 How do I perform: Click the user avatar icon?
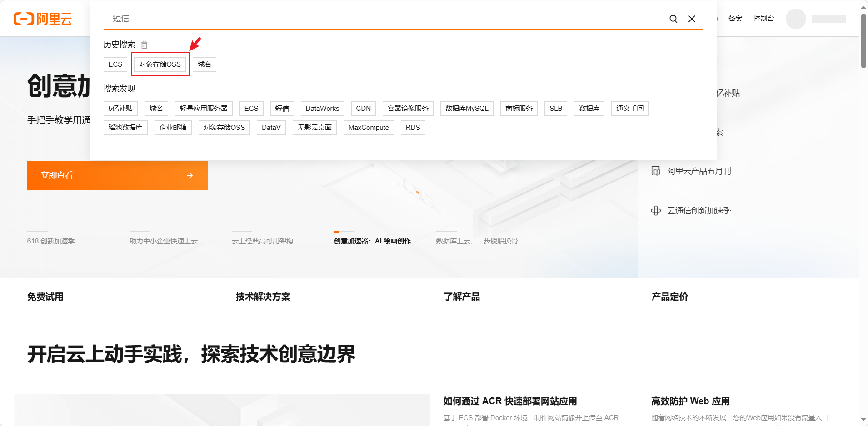pyautogui.click(x=795, y=19)
